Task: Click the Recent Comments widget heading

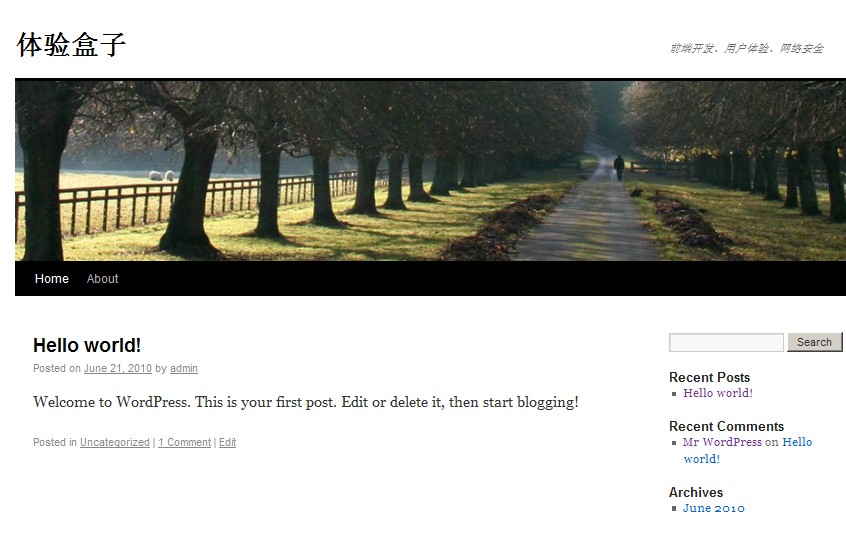Action: point(726,426)
